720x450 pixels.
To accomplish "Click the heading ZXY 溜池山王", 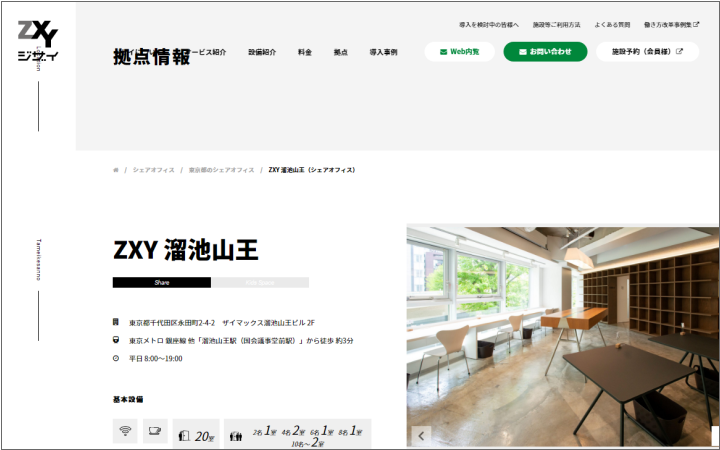I will (x=186, y=250).
